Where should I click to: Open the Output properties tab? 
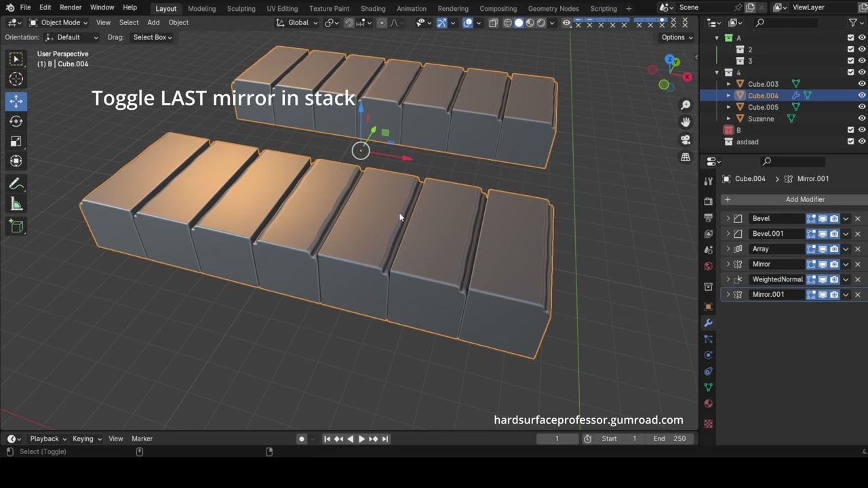(x=709, y=218)
